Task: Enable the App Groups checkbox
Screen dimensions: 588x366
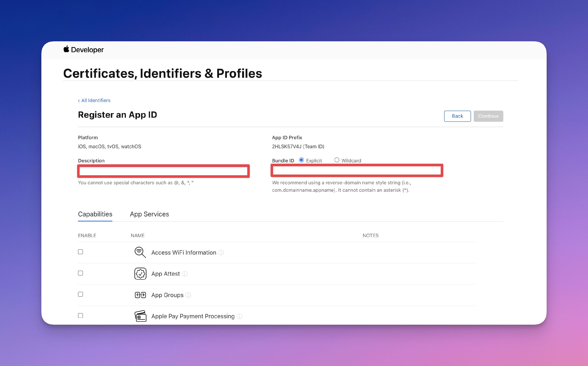Action: point(80,294)
